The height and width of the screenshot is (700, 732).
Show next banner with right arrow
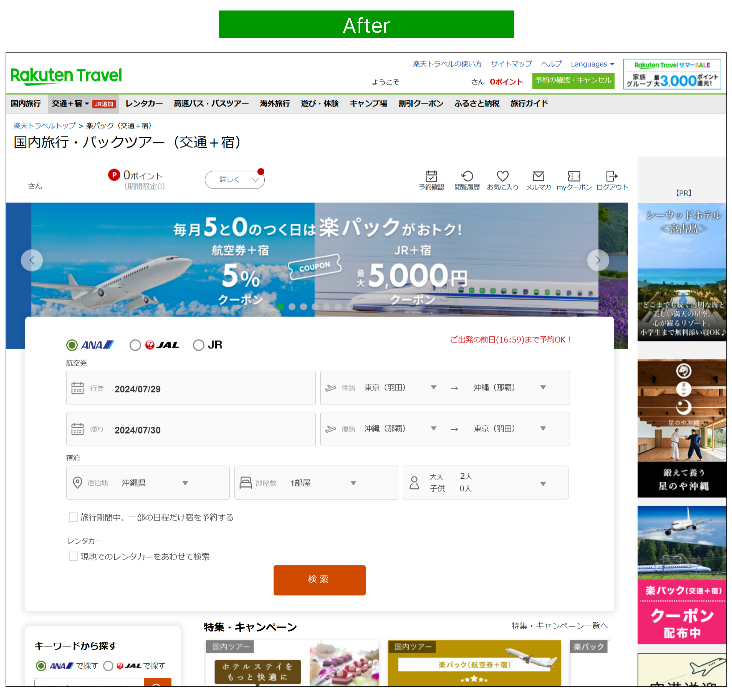tap(598, 260)
